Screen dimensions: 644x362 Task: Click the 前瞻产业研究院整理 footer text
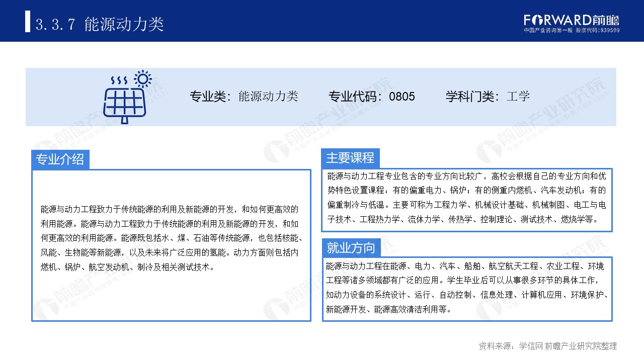coord(581,345)
